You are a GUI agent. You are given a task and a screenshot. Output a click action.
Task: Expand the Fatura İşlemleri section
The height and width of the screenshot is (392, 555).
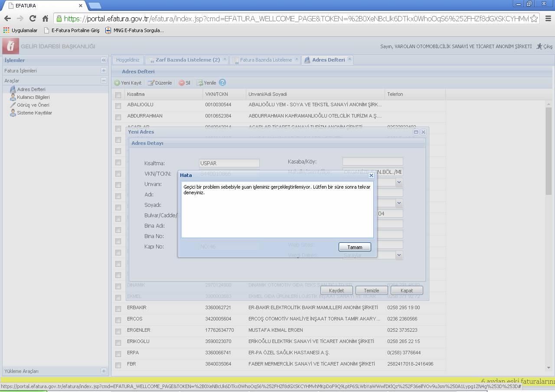(104, 70)
